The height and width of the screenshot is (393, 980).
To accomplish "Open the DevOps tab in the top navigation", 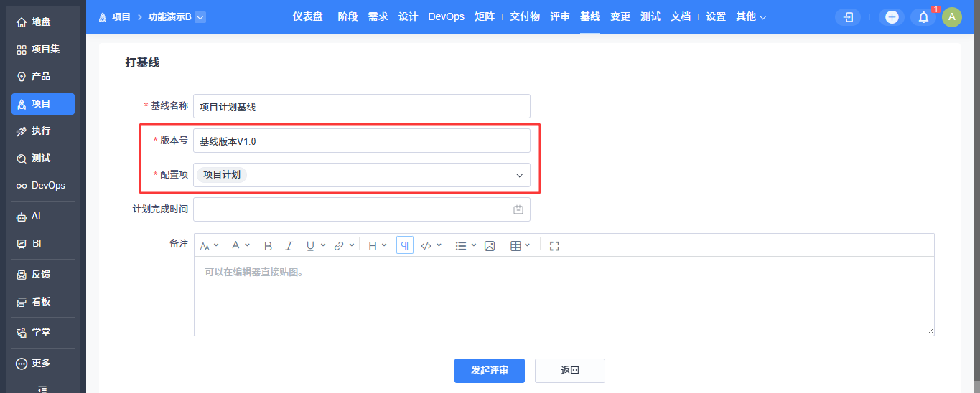I will (x=446, y=16).
